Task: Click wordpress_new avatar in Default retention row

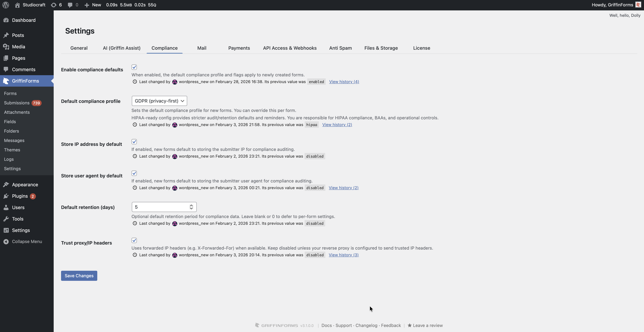Action: (x=175, y=223)
